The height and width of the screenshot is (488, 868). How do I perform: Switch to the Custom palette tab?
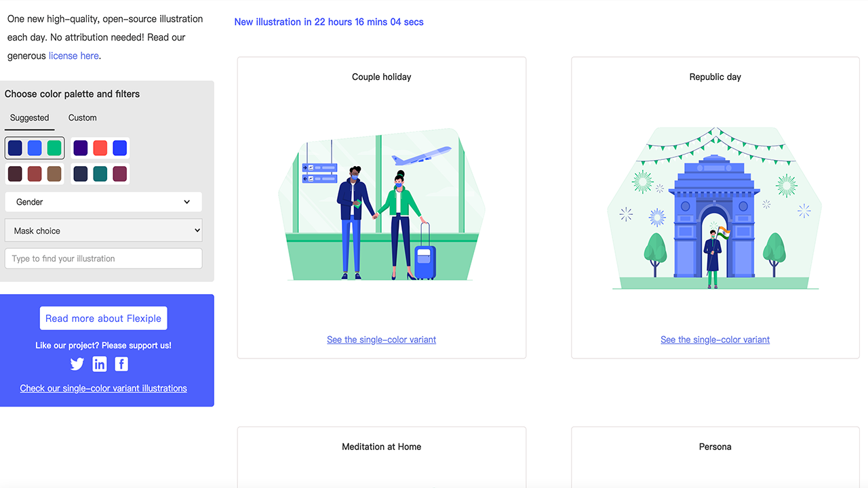[83, 118]
